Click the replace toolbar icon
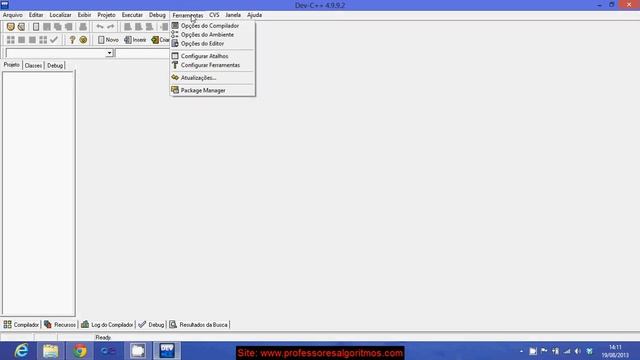Image resolution: width=640 pixels, height=360 pixels. click(x=139, y=27)
